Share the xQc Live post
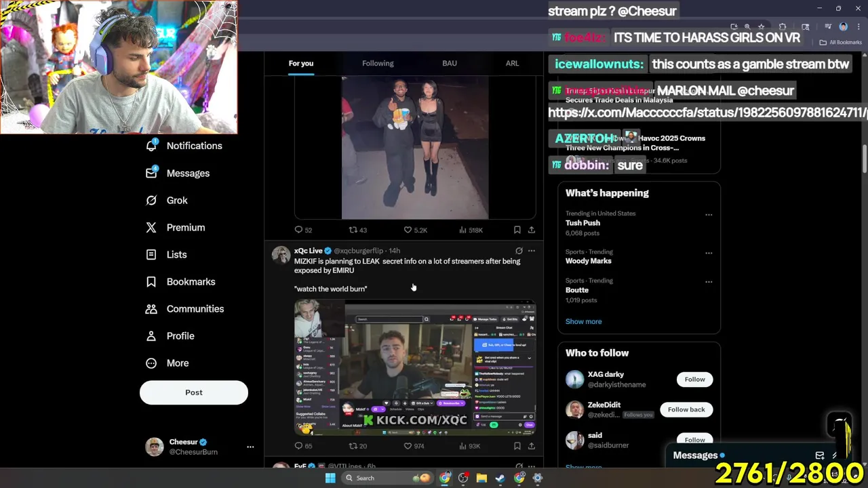 tap(532, 445)
